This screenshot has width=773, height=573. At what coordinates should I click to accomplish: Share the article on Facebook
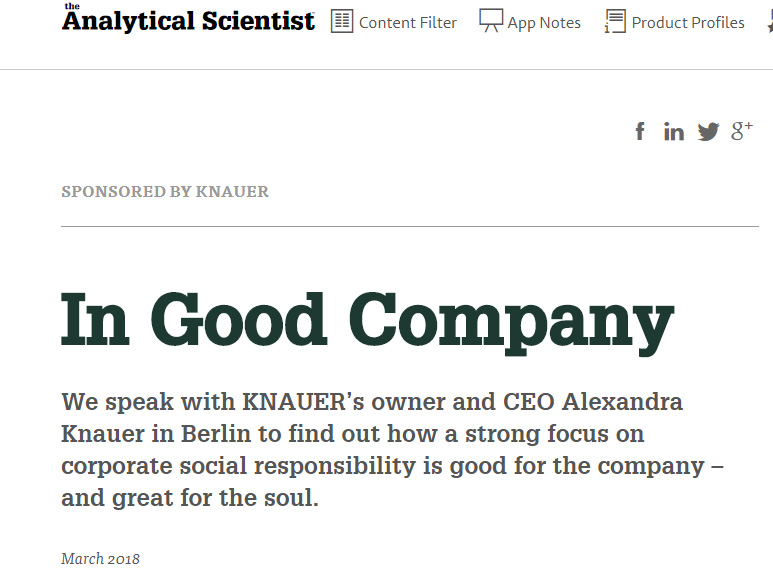[640, 131]
